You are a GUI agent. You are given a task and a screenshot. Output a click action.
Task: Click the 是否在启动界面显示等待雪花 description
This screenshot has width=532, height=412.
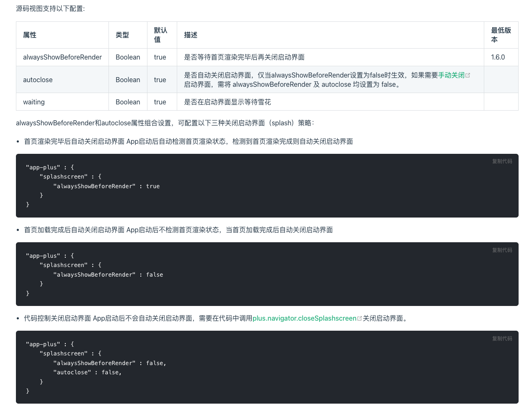coord(227,102)
